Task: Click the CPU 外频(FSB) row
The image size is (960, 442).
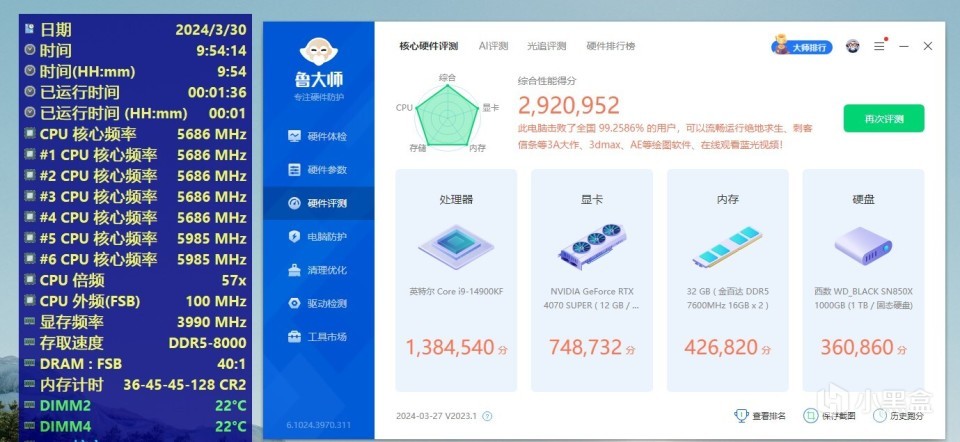Action: point(135,301)
